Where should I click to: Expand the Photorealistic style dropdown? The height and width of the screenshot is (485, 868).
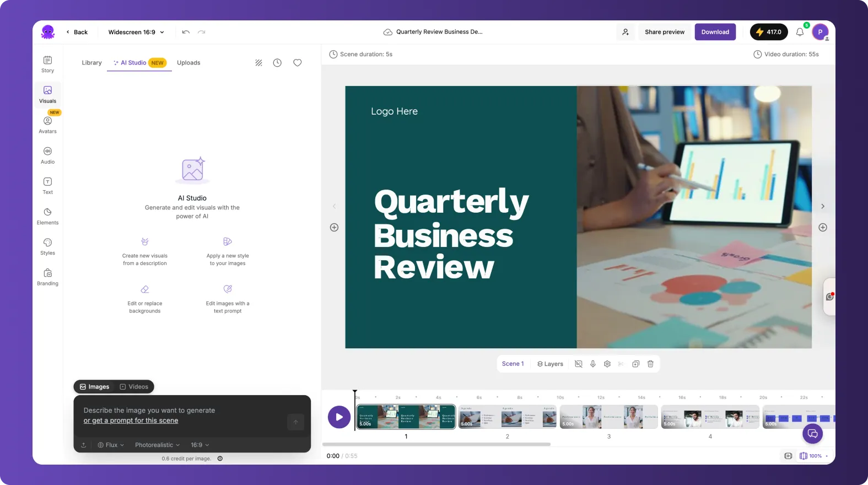157,445
